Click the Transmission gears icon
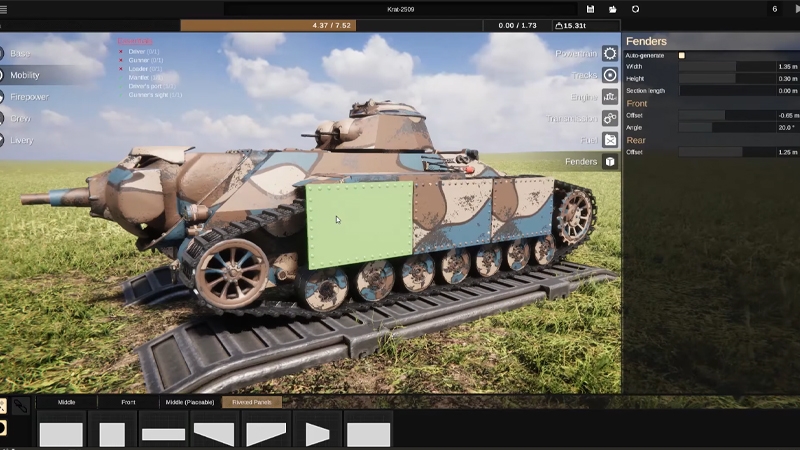The height and width of the screenshot is (450, 800). (609, 118)
